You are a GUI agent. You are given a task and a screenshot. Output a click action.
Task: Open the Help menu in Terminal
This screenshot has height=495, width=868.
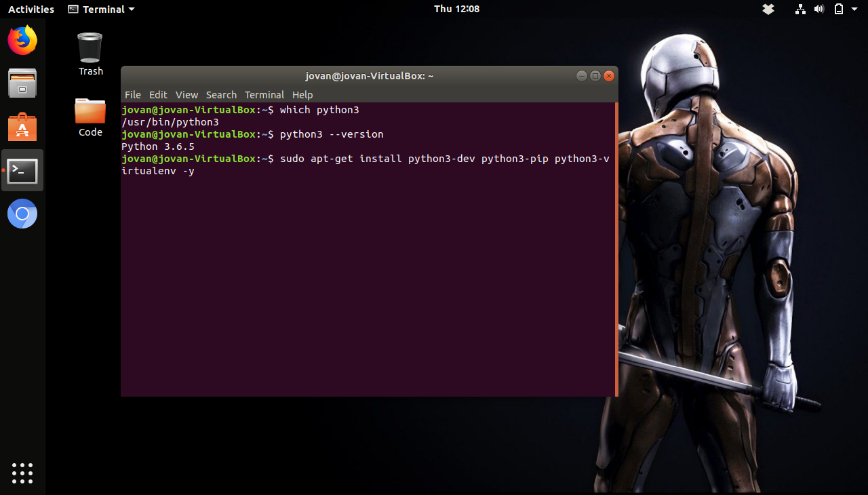(x=302, y=95)
